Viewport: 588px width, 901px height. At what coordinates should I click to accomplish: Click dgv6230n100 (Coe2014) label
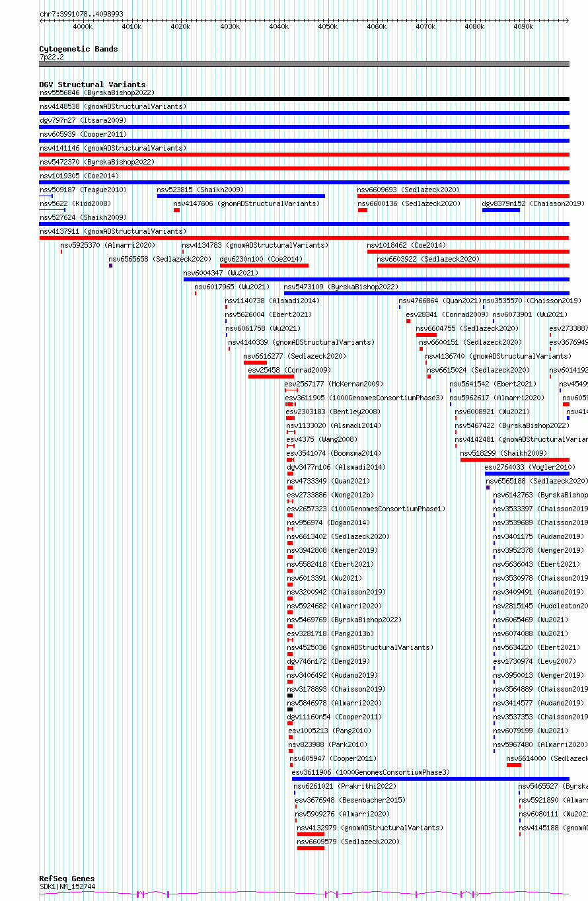pos(262,260)
